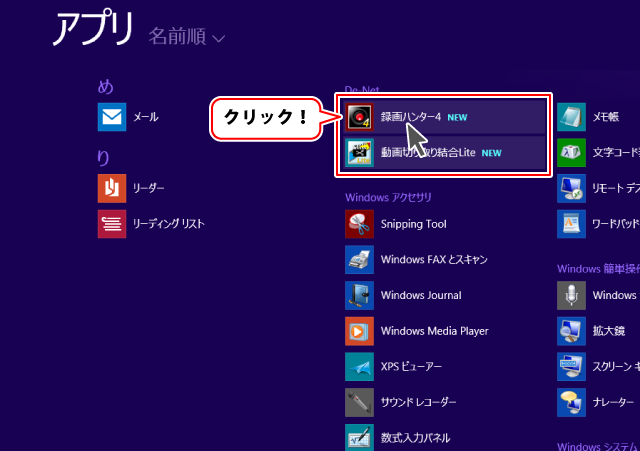Screen dimensions: 640x451
Task: Launch the ナレーター icon
Action: coord(571,402)
